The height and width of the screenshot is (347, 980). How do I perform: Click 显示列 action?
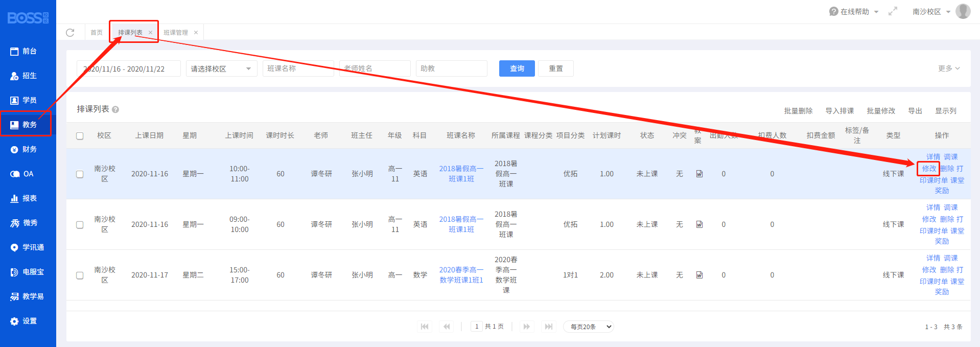[946, 110]
